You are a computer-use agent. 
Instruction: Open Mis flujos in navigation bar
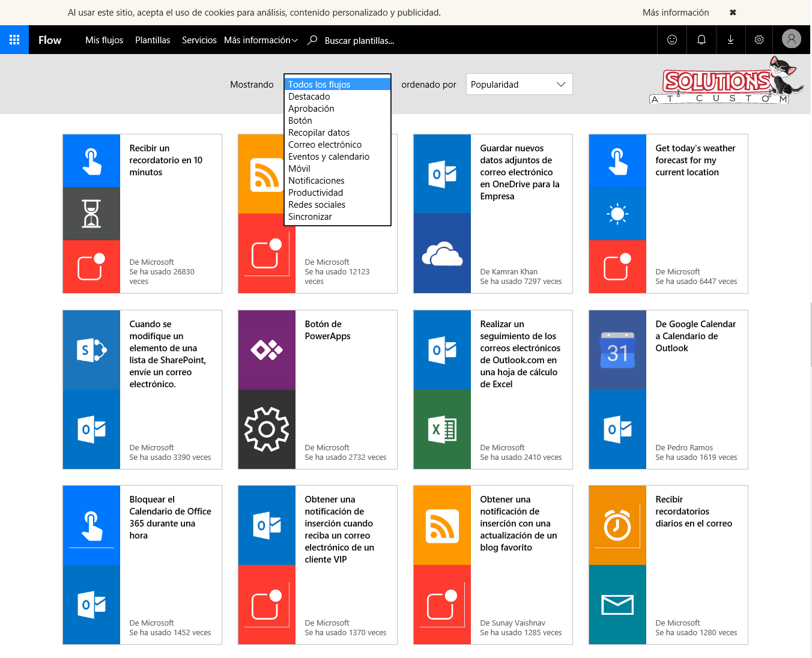click(x=104, y=40)
